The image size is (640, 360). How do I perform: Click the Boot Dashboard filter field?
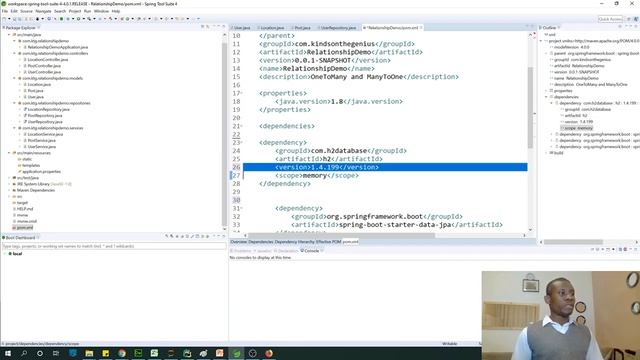113,246
